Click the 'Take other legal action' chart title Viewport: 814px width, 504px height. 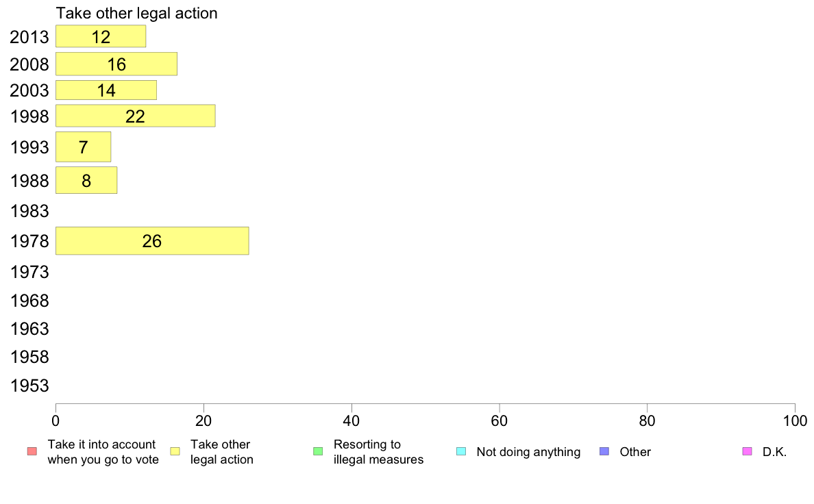pyautogui.click(x=136, y=13)
